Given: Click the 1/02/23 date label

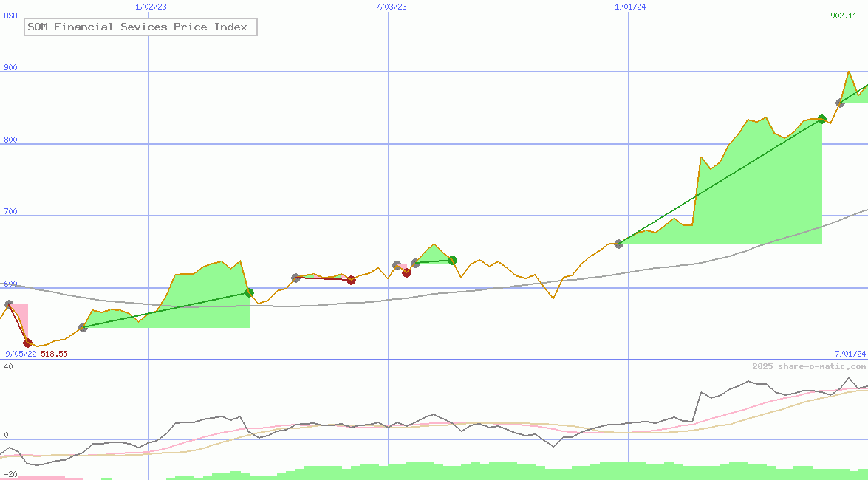Looking at the screenshot, I should tap(151, 7).
